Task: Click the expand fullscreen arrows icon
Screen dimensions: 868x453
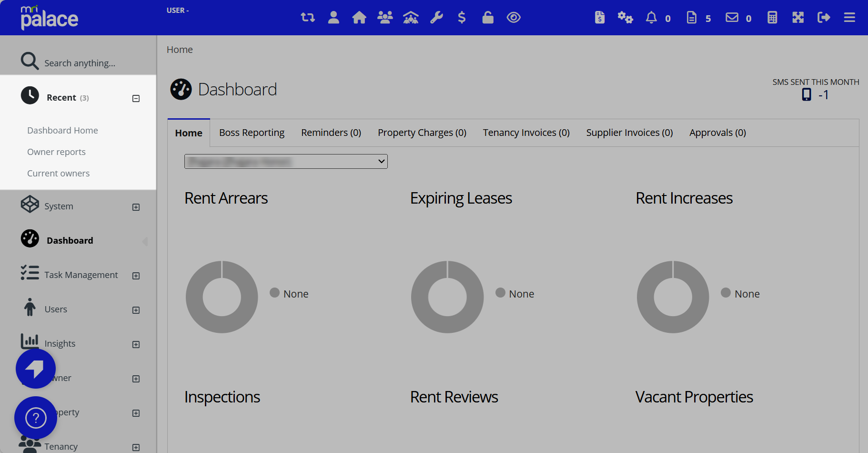Action: coord(798,18)
